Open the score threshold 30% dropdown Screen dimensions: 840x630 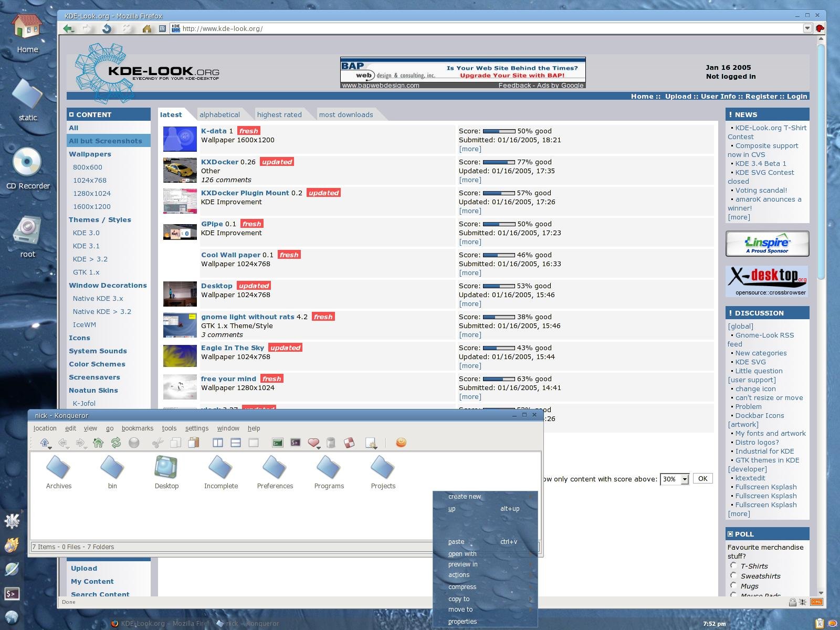pos(675,479)
